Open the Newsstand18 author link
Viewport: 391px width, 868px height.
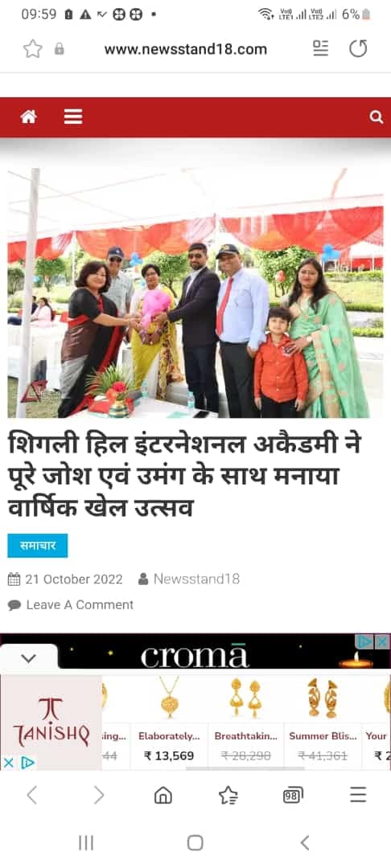(x=196, y=579)
